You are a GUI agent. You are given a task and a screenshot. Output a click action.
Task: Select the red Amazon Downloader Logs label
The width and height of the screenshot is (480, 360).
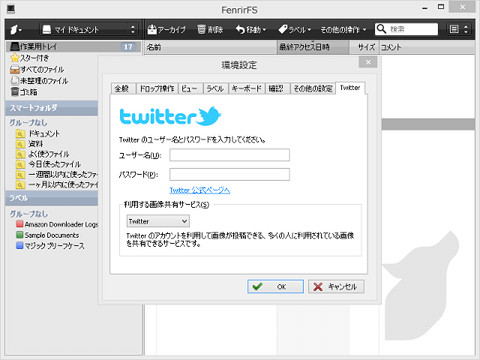(57, 224)
